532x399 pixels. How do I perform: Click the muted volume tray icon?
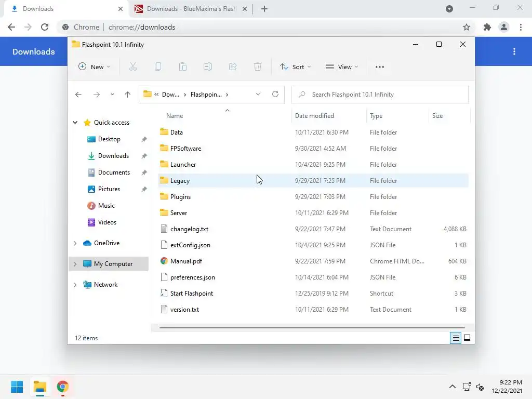click(x=480, y=387)
